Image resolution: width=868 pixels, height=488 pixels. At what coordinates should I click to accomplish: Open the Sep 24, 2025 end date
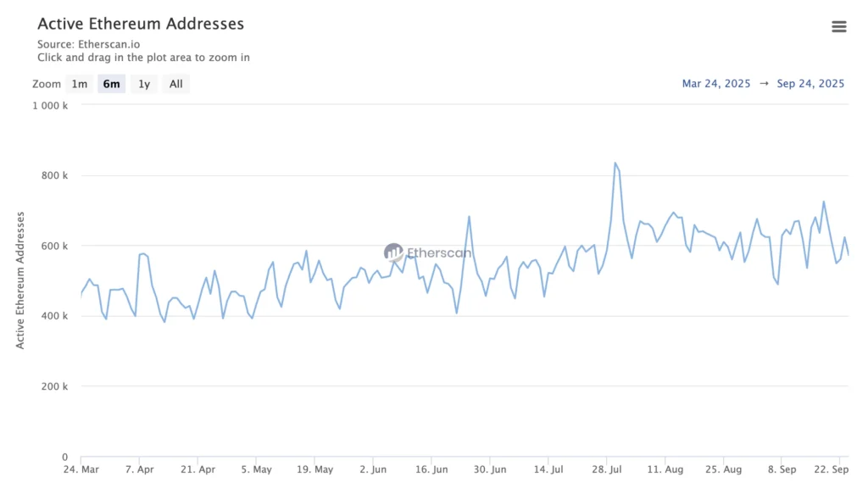pos(810,83)
